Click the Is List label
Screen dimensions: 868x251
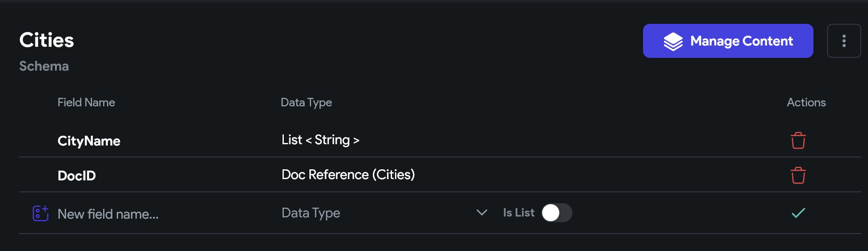coord(518,213)
